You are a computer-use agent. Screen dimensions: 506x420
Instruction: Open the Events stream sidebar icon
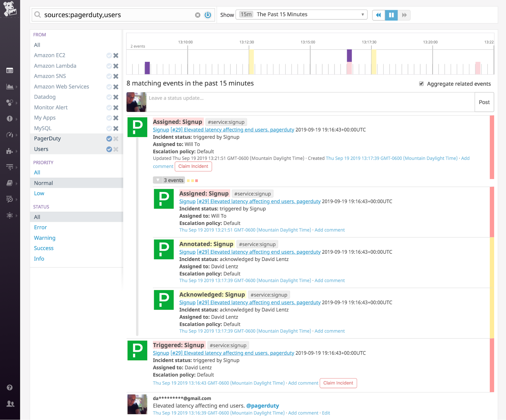click(x=10, y=71)
